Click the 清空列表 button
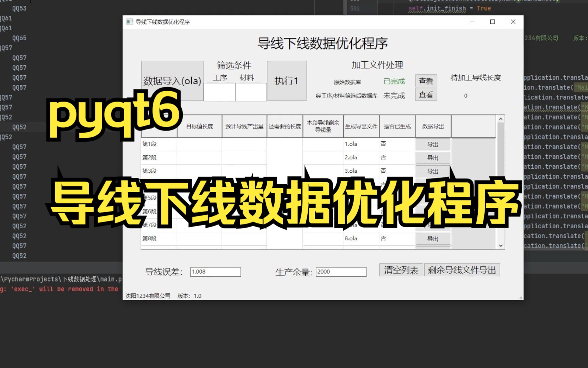 (401, 270)
